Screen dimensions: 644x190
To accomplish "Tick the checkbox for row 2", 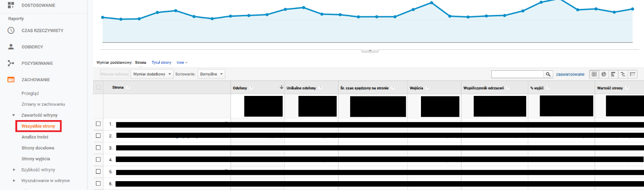I will [98, 136].
